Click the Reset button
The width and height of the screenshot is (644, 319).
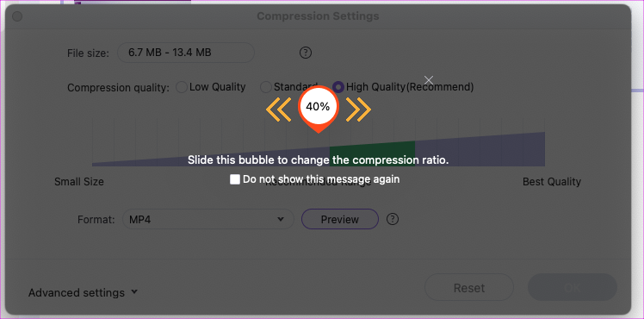tap(469, 287)
